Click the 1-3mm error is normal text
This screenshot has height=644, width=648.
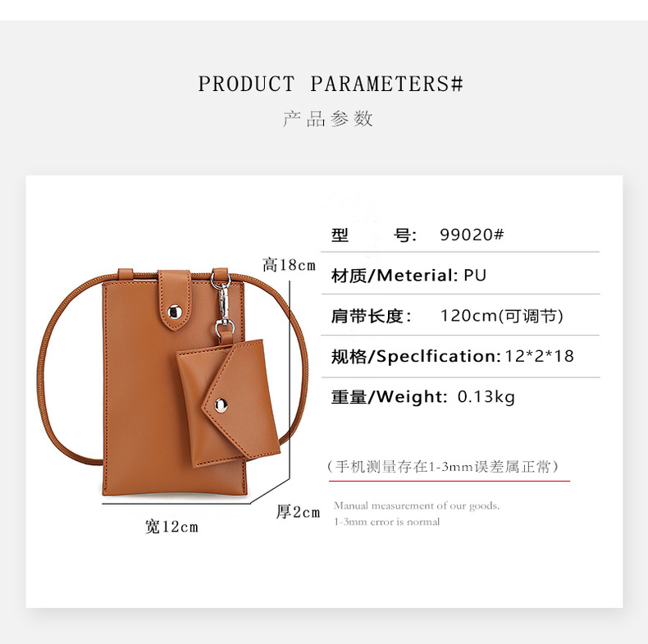[386, 522]
